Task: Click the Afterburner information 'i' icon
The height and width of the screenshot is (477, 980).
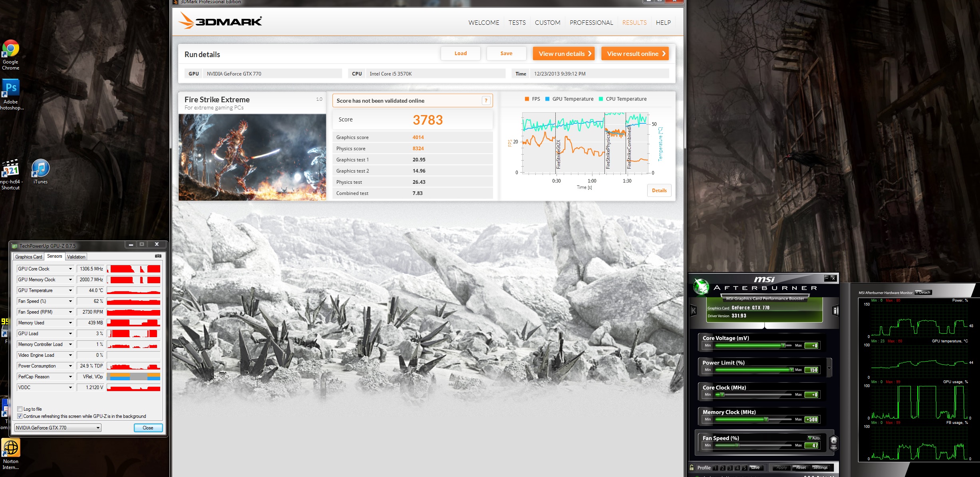Action: pyautogui.click(x=835, y=310)
